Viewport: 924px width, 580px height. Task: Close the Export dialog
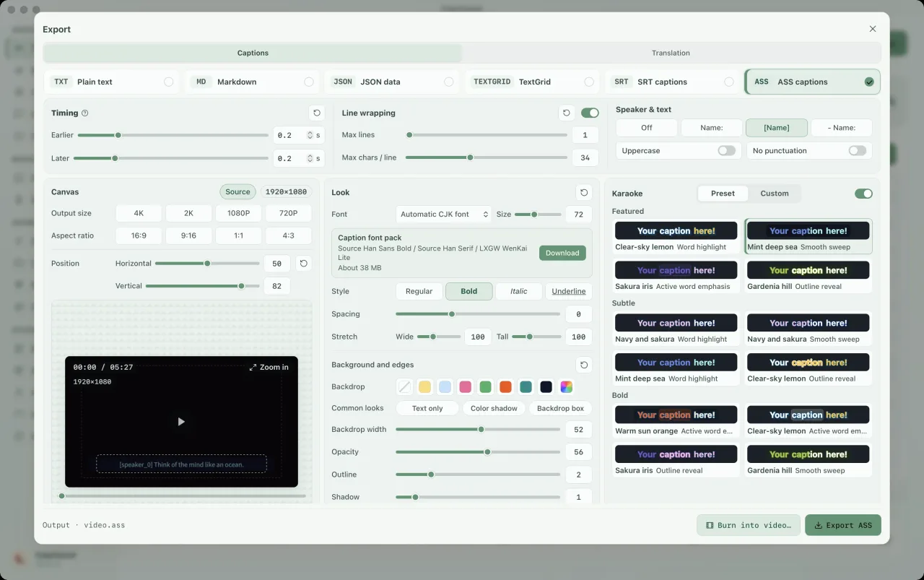[873, 29]
